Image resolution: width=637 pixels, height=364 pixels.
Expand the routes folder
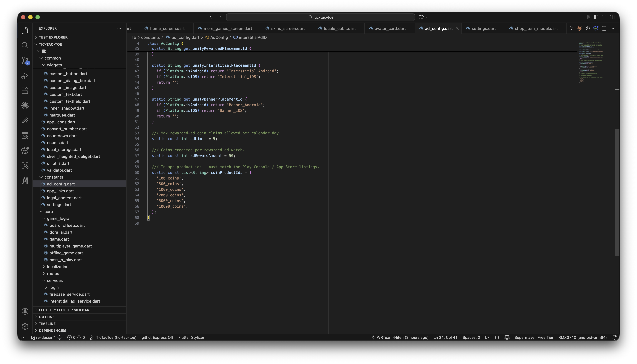click(80, 274)
